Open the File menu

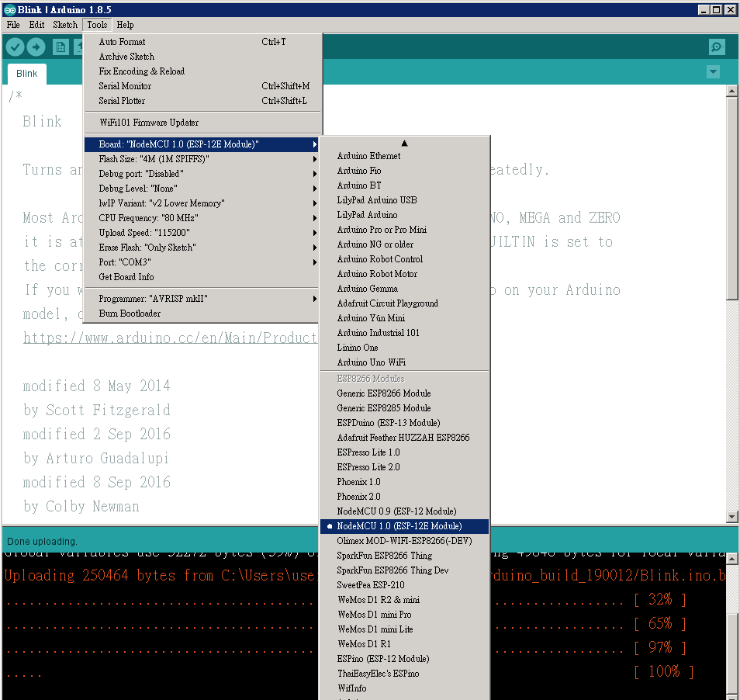click(x=13, y=25)
